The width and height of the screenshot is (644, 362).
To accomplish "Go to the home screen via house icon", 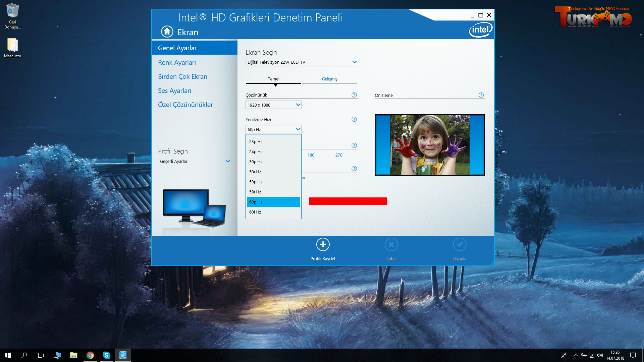I will [167, 32].
